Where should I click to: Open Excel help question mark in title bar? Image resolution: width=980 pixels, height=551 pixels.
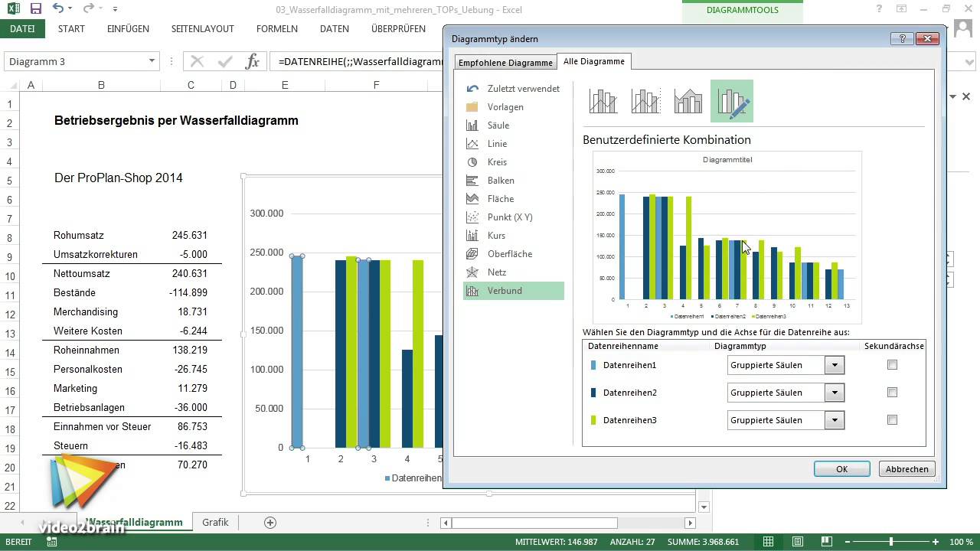879,9
